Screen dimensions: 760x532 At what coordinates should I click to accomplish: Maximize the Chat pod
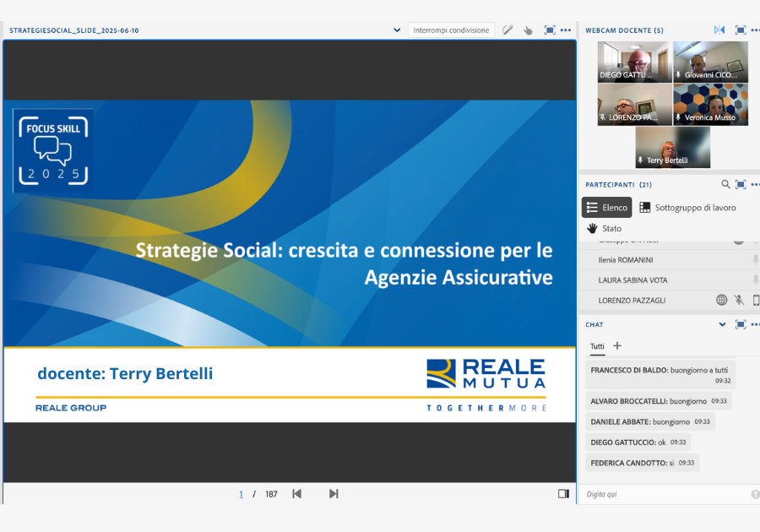[741, 324]
